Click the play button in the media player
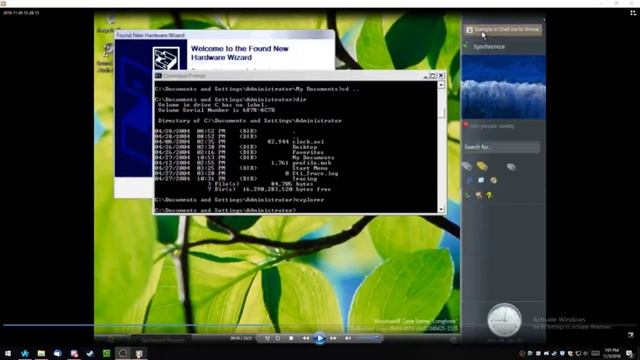Screen dimensions: 640x360 (x=320, y=338)
